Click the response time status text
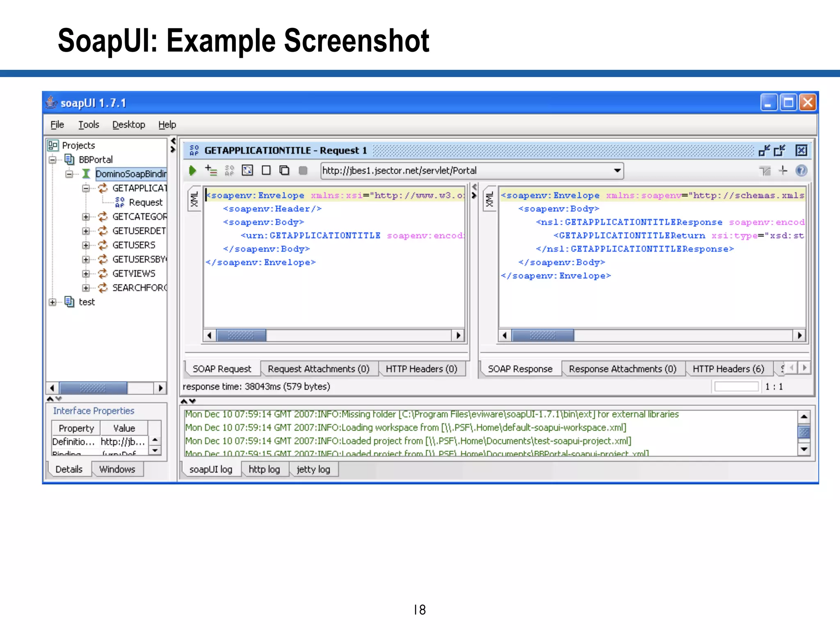This screenshot has height=630, width=840. tap(256, 386)
